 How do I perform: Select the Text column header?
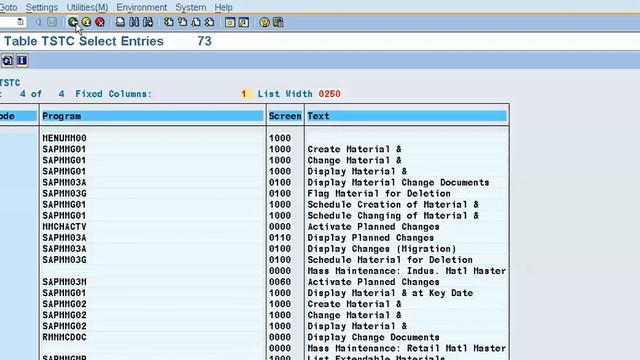pyautogui.click(x=407, y=116)
